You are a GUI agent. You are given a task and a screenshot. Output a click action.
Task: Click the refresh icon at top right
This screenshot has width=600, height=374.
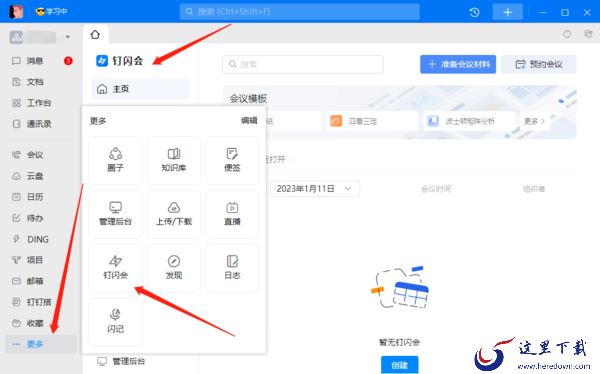click(567, 34)
